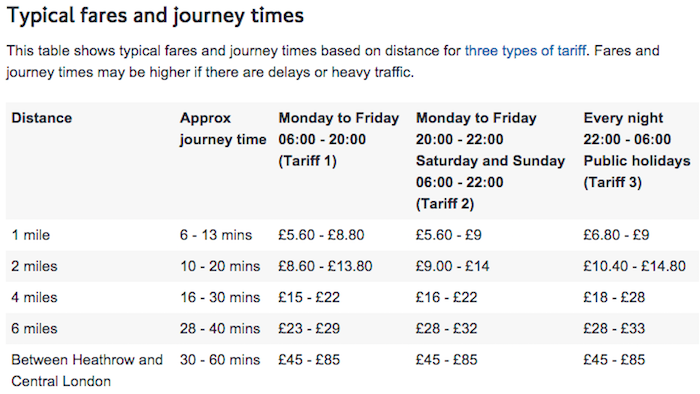The image size is (700, 394).
Task: Click the '£23 - £29' fare cell
Action: [309, 328]
